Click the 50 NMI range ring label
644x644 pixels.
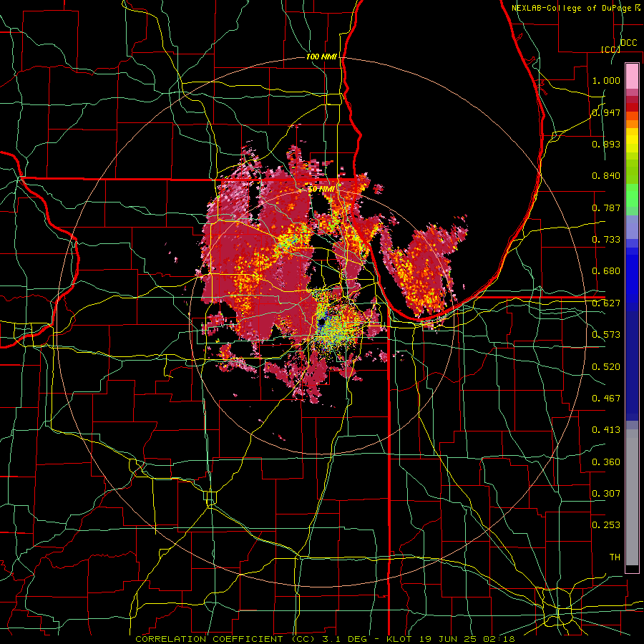(321, 190)
